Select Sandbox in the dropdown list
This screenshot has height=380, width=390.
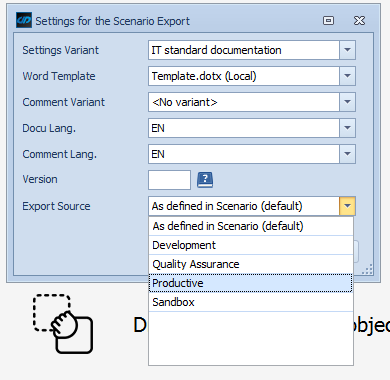tap(251, 302)
